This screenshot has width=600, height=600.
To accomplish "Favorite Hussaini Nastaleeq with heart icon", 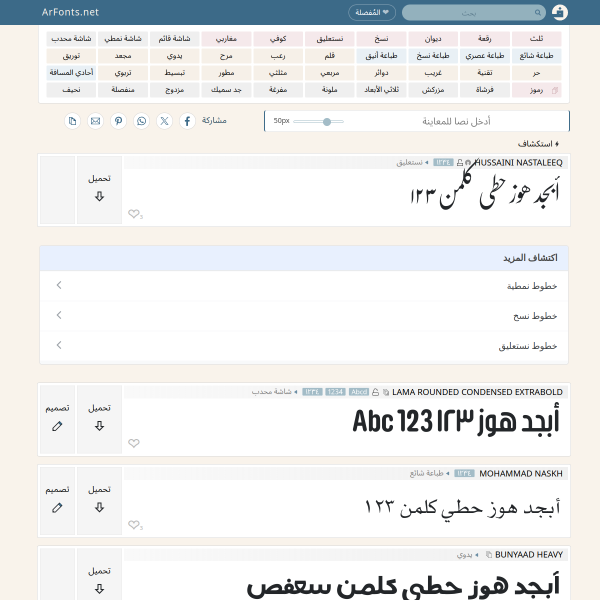I will (x=134, y=214).
